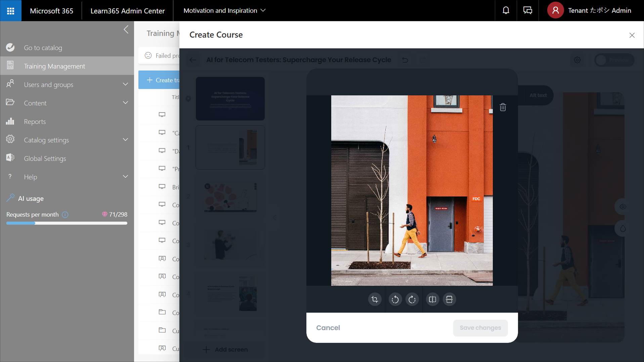Flip the image vertically
The width and height of the screenshot is (644, 362).
(x=449, y=299)
